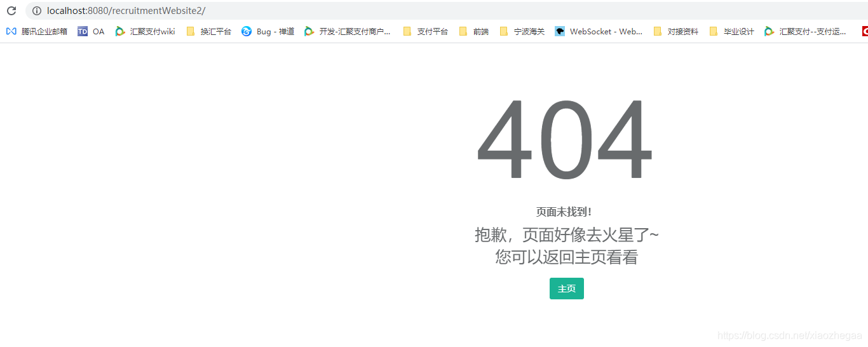Open the Bug - 禅道 bookmark

pos(268,31)
